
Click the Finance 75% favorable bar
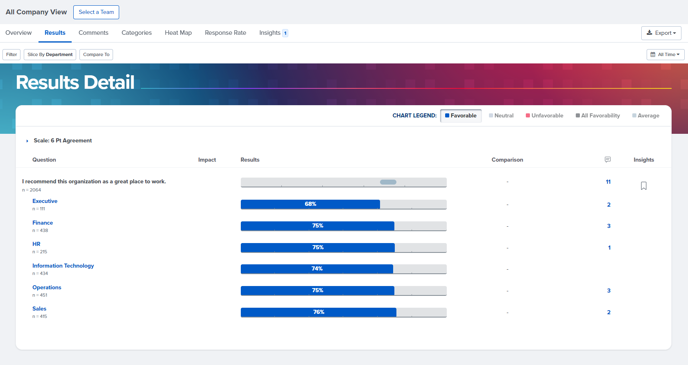click(x=318, y=226)
